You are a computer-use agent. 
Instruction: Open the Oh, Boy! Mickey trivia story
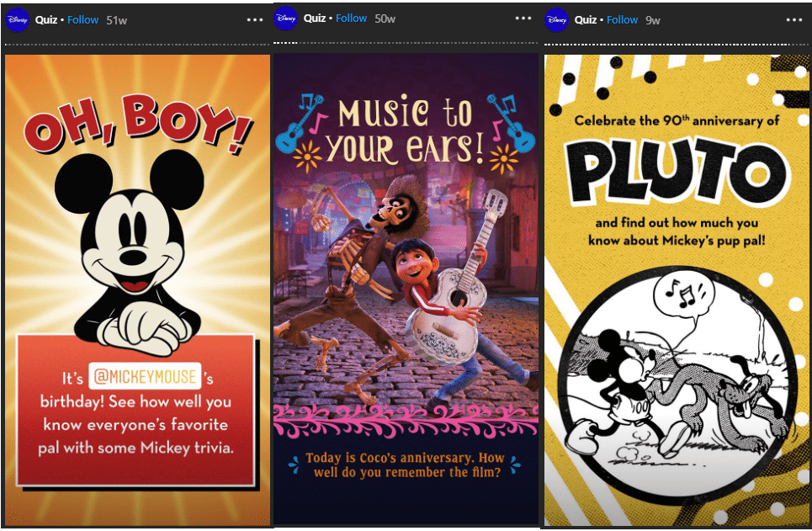tap(137, 290)
